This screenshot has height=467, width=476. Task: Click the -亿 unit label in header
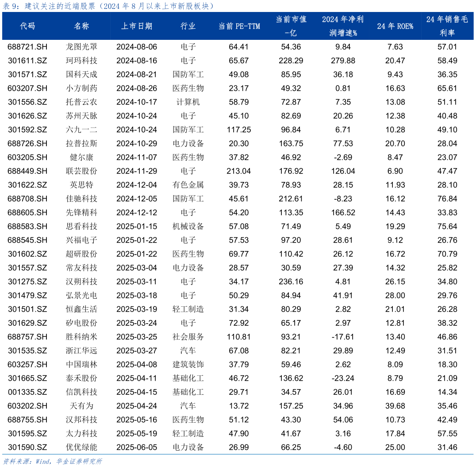pyautogui.click(x=291, y=33)
